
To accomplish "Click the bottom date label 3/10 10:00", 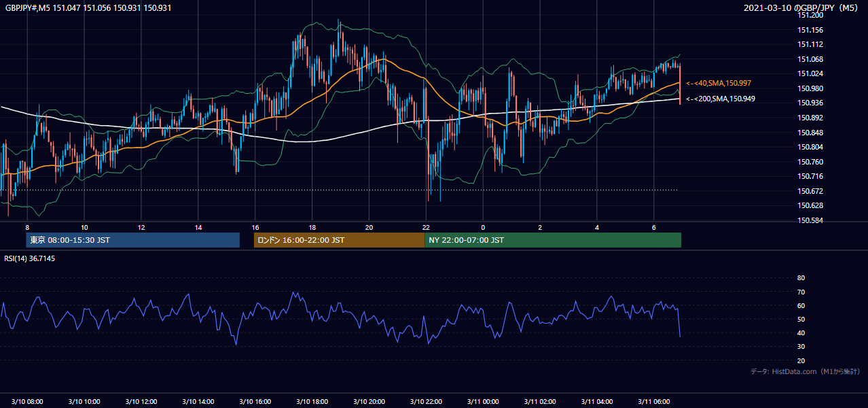I will tap(84, 401).
